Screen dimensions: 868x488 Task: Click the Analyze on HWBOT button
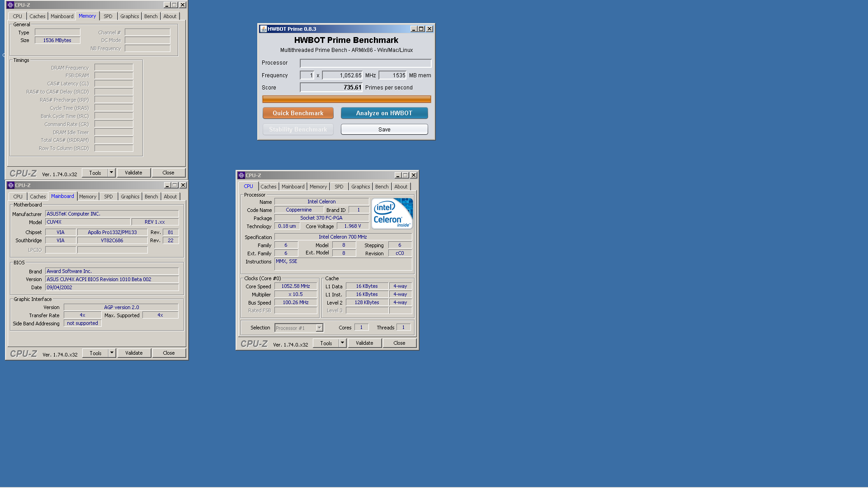tap(384, 113)
